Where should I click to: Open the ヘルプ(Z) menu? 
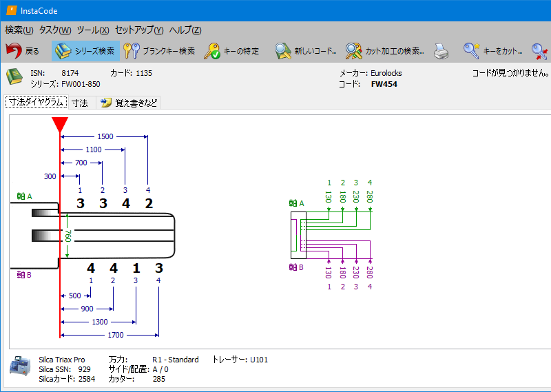click(x=185, y=30)
